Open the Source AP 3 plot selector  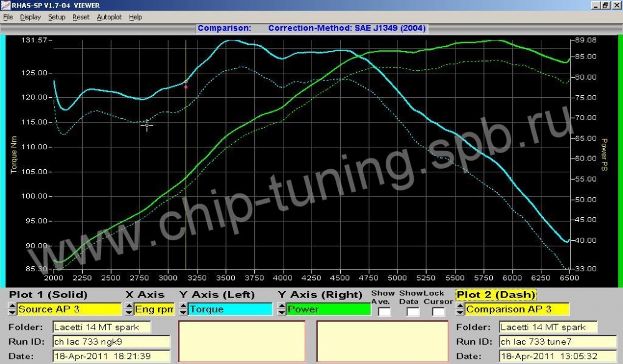pos(69,309)
